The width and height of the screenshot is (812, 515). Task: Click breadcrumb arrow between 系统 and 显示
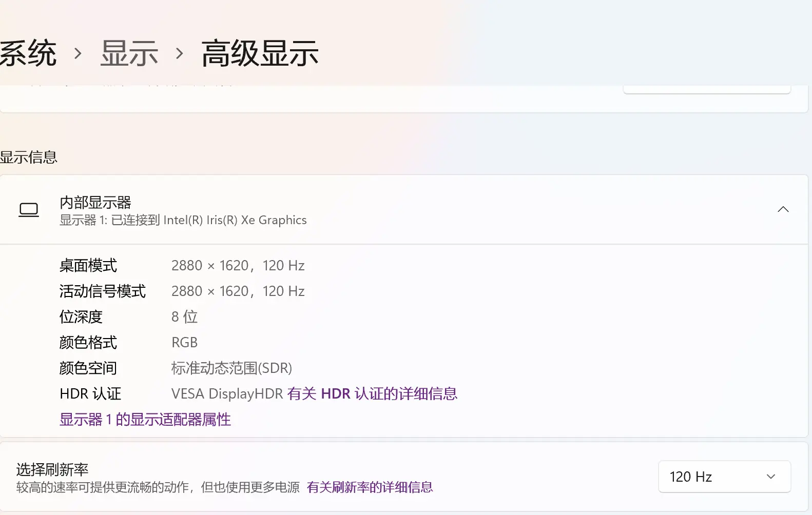click(x=78, y=53)
